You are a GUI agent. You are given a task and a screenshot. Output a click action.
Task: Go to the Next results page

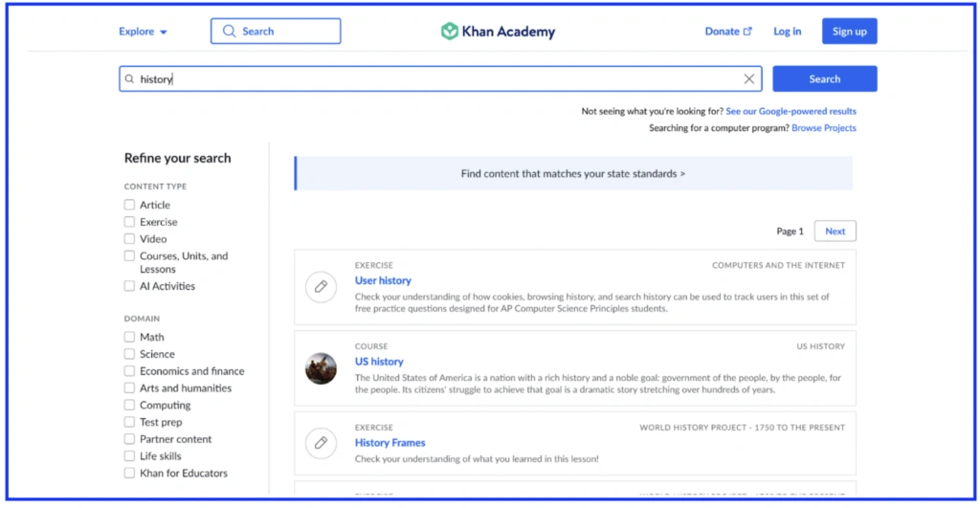pos(835,232)
